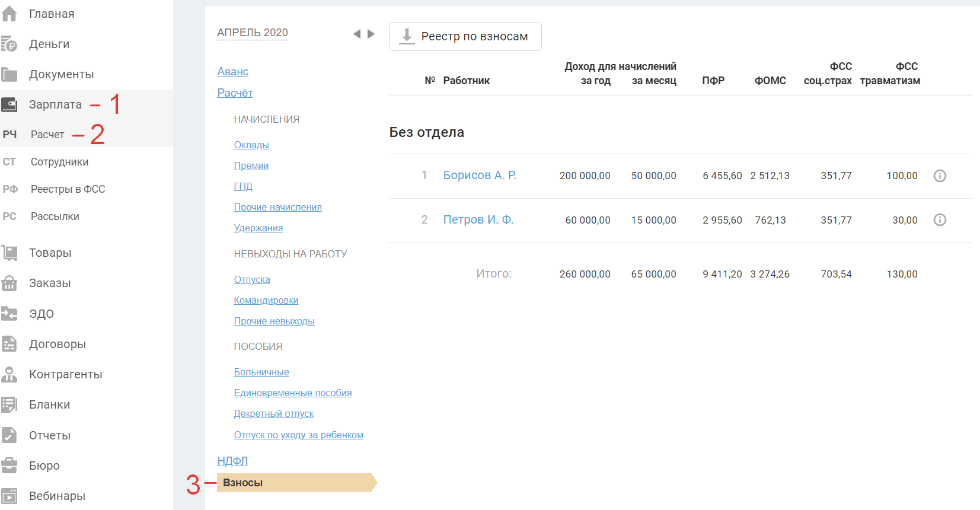The image size is (980, 510).
Task: Open the НДФЛ section link
Action: (232, 461)
